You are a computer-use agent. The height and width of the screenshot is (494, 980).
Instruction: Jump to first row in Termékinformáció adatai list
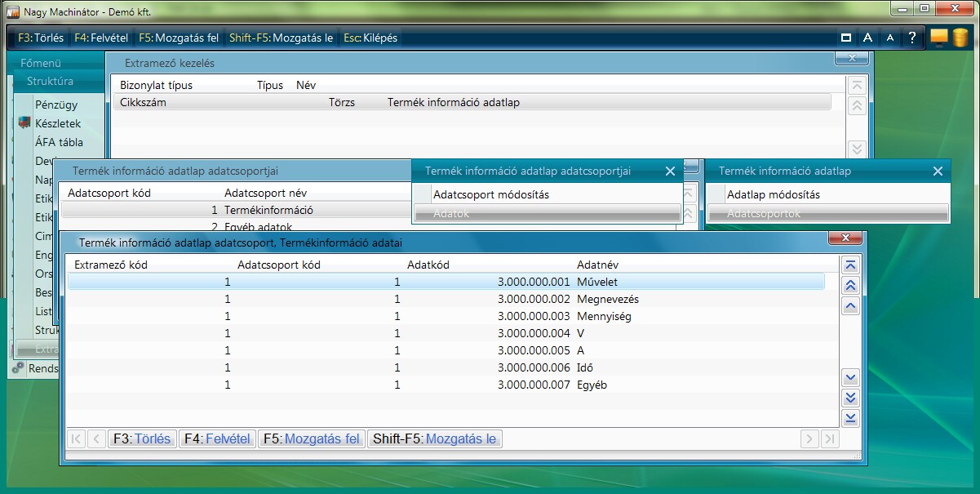[851, 265]
